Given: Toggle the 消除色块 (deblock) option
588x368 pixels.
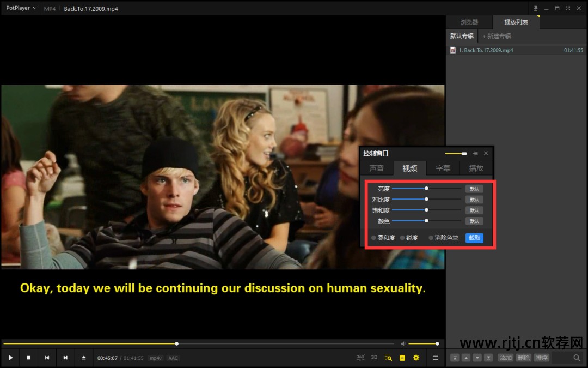Looking at the screenshot, I should [x=431, y=238].
